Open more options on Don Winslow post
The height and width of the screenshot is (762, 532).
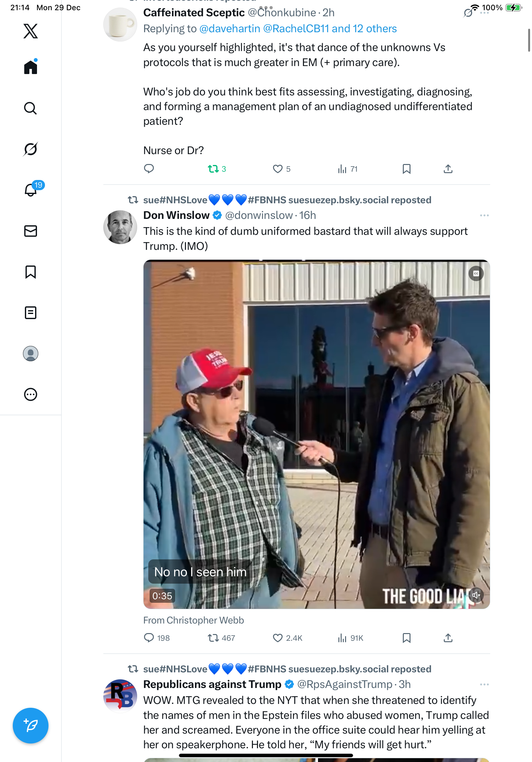[x=484, y=215]
